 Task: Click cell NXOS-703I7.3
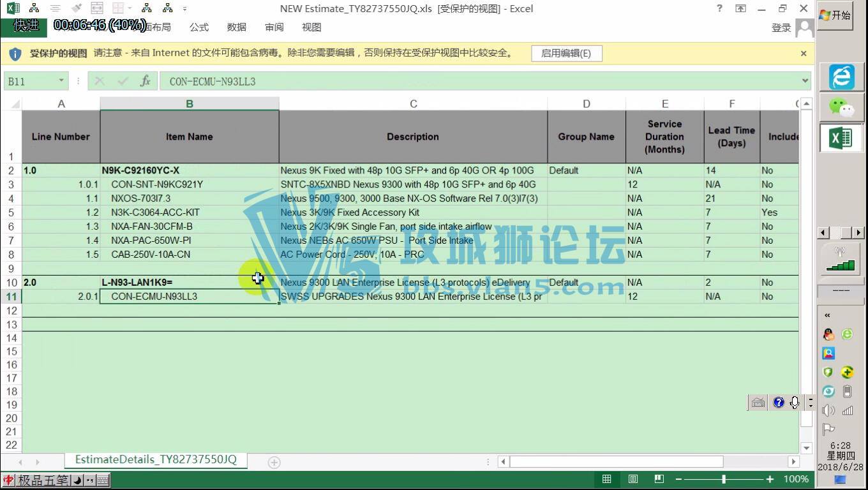pyautogui.click(x=189, y=198)
